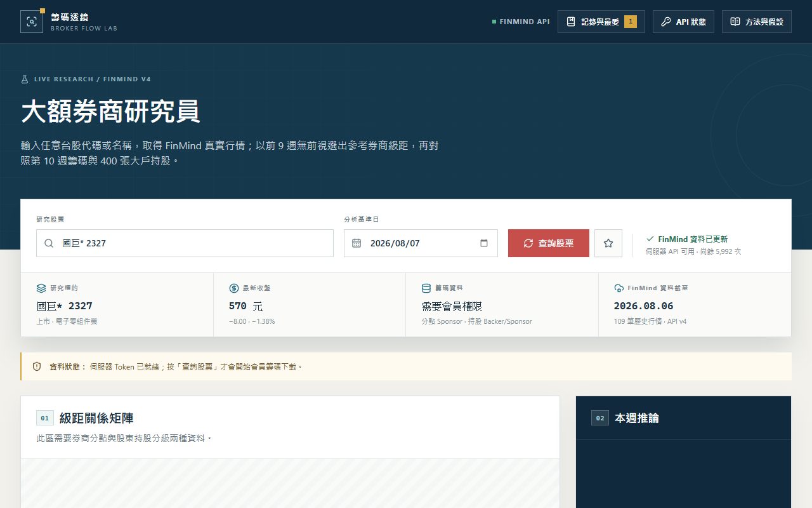This screenshot has width=812, height=508.
Task: Click the database icon beside 籌碼資料
Action: 426,288
